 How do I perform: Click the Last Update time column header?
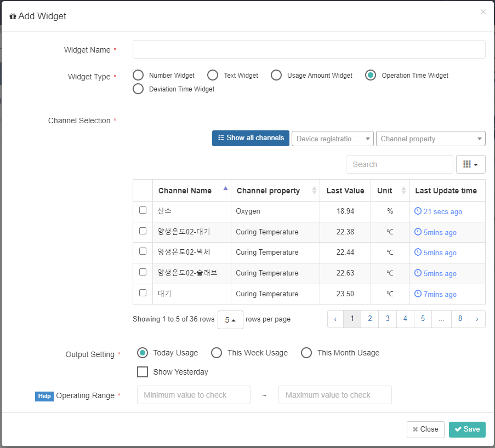pos(447,191)
